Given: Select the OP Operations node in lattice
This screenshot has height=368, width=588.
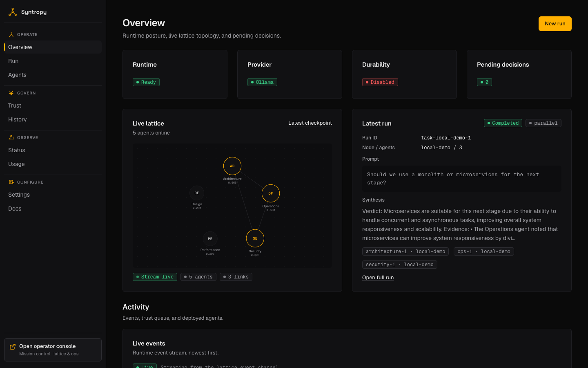Looking at the screenshot, I should click(x=271, y=193).
